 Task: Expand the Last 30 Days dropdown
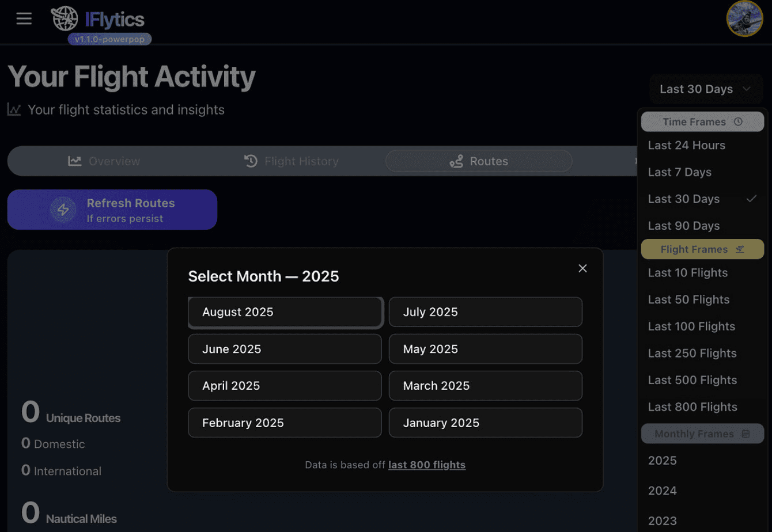706,89
